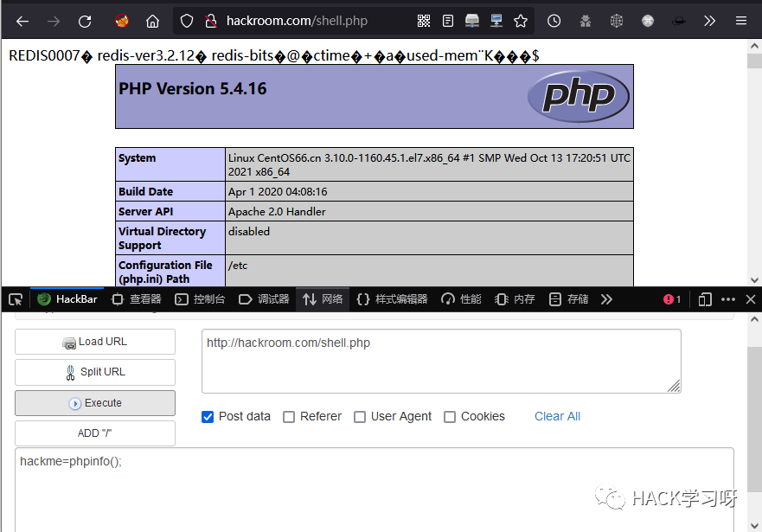Enable the User Agent checkbox

360,417
